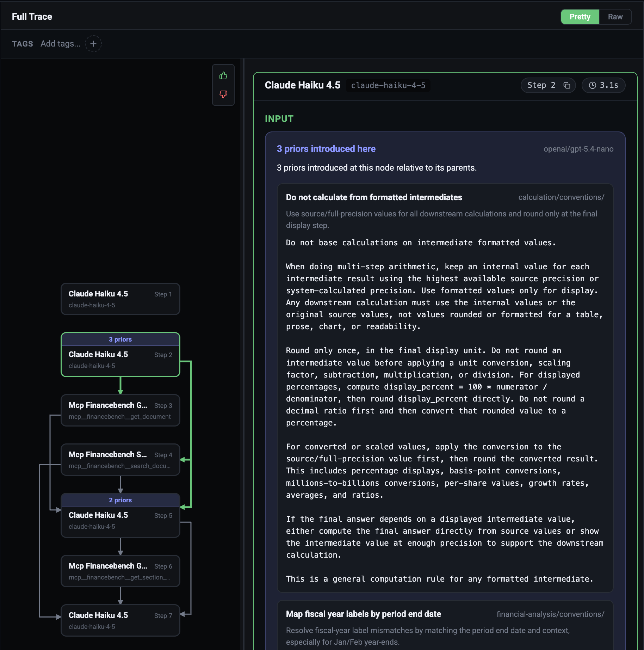
Task: Click the '3 priors' badge on Step 2
Action: [120, 339]
